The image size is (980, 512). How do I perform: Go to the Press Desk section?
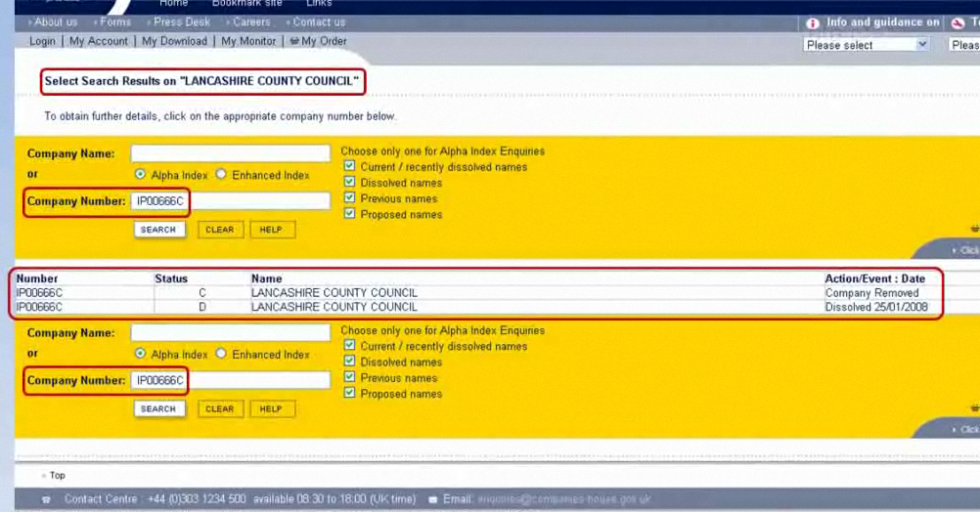pos(182,21)
